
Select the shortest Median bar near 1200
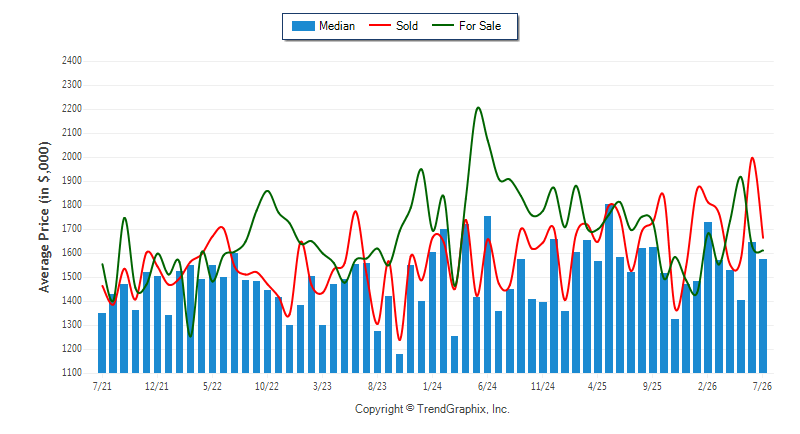coord(399,364)
